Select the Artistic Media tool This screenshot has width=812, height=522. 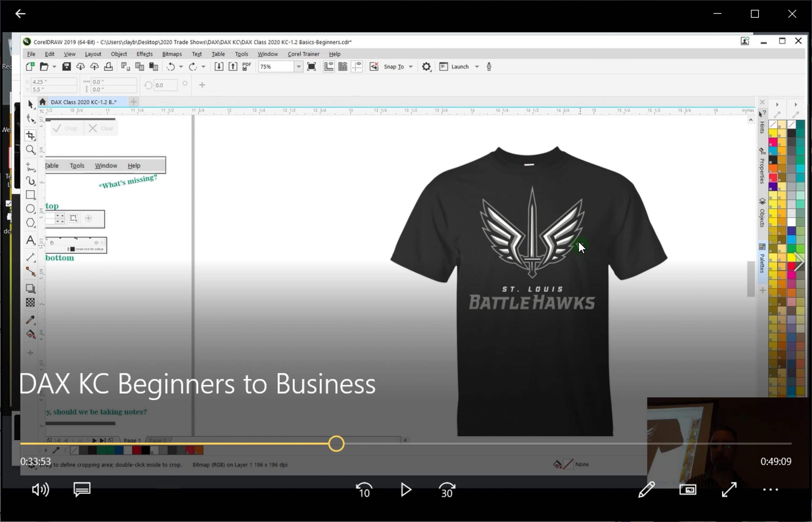pyautogui.click(x=30, y=181)
